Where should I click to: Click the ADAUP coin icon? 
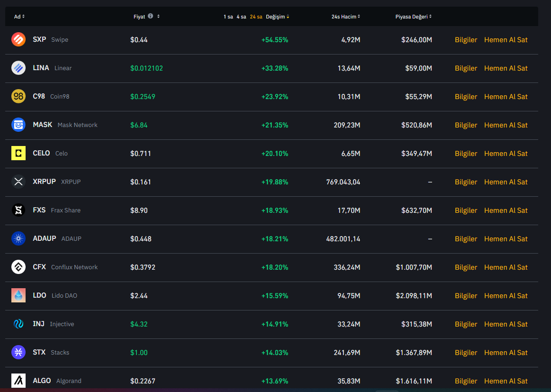(x=18, y=238)
